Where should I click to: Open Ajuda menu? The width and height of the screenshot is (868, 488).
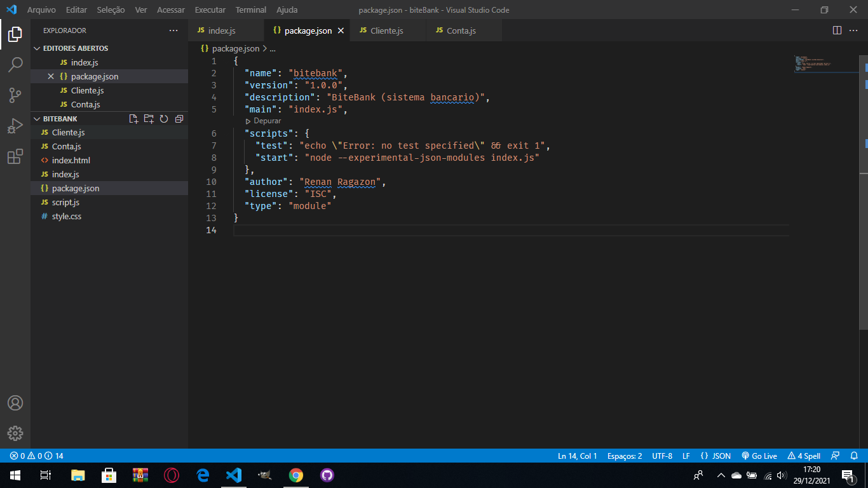coord(287,10)
